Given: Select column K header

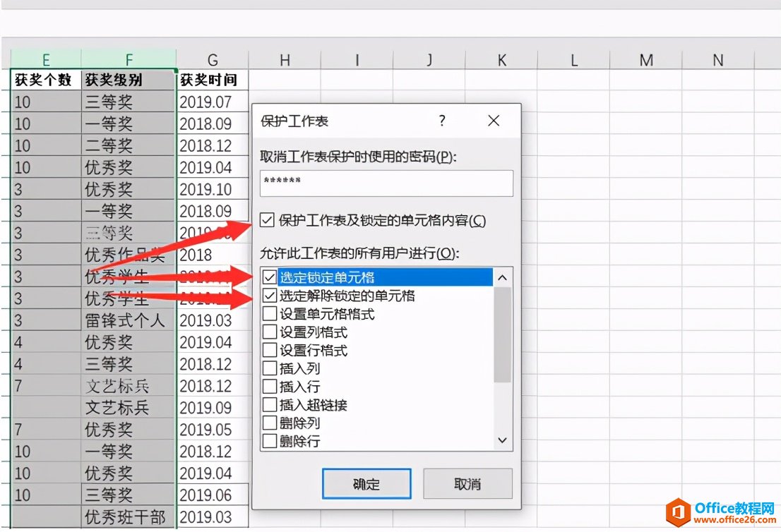Looking at the screenshot, I should (501, 59).
